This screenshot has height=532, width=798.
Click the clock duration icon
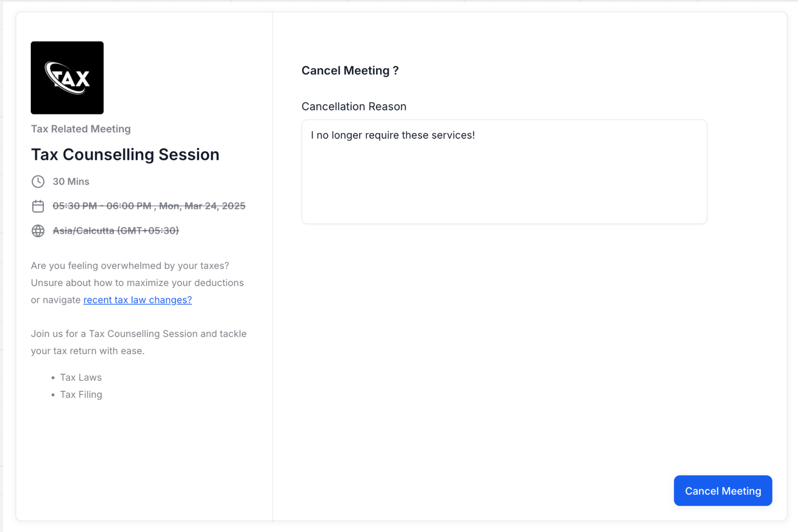38,182
